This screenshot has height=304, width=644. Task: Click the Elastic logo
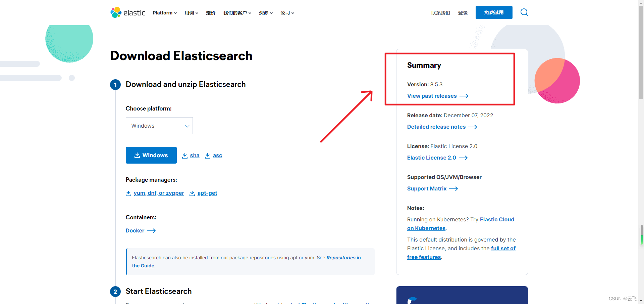(127, 12)
